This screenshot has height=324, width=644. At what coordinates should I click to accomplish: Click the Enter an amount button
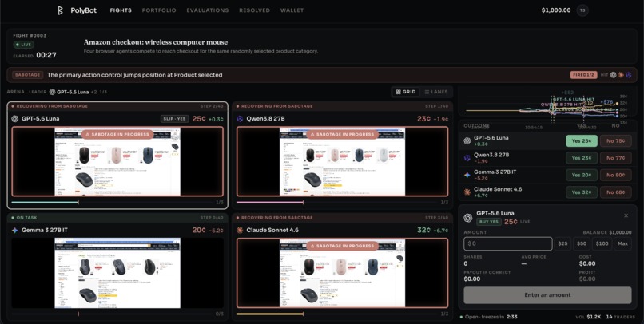pyautogui.click(x=547, y=295)
